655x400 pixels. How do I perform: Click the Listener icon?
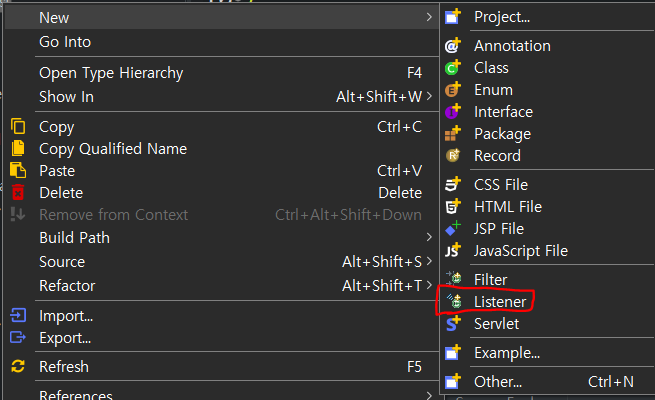point(454,301)
